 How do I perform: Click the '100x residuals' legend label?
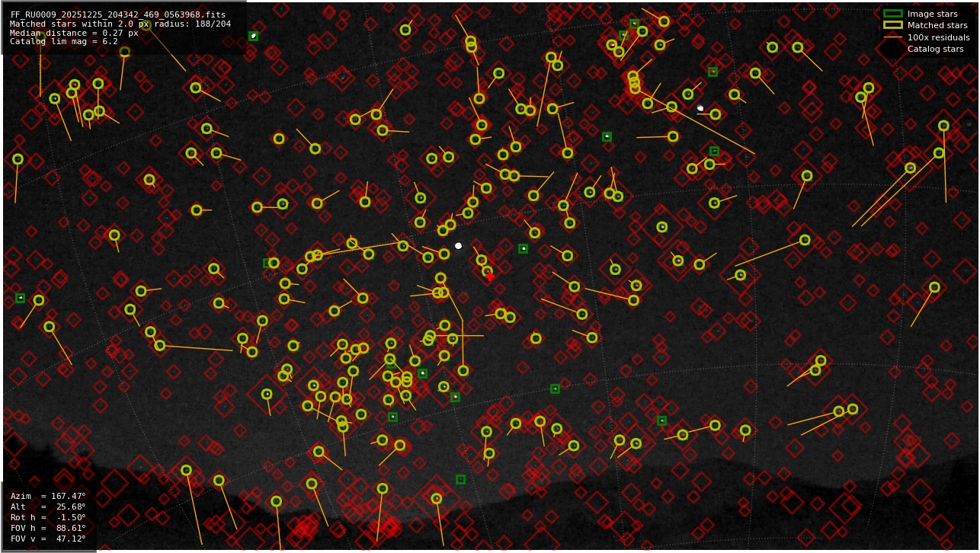(x=938, y=37)
